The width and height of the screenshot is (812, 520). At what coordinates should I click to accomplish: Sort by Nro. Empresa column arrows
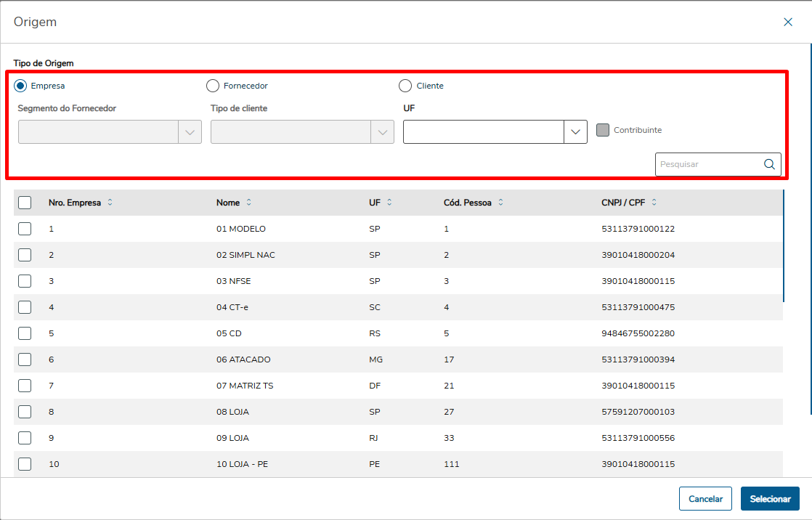(x=110, y=203)
